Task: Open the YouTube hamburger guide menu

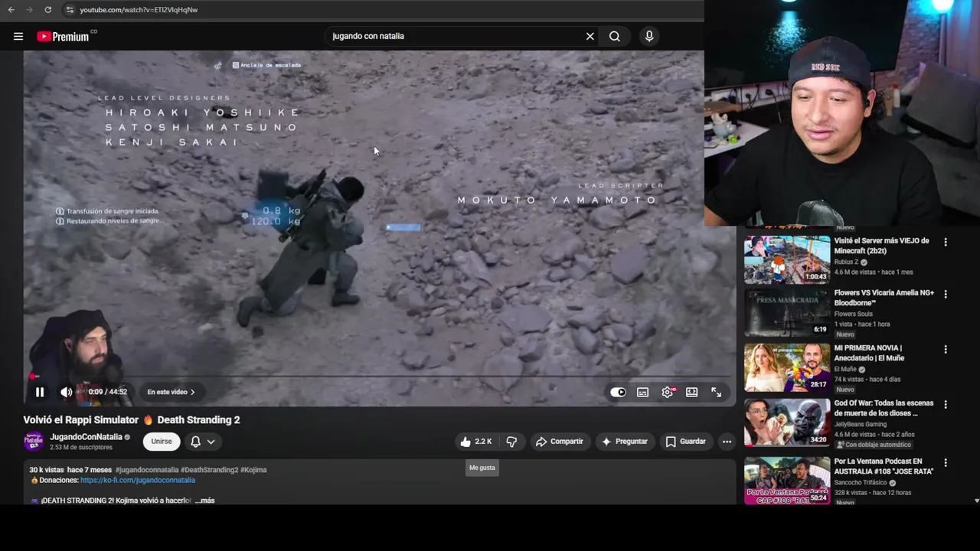Action: [x=18, y=36]
